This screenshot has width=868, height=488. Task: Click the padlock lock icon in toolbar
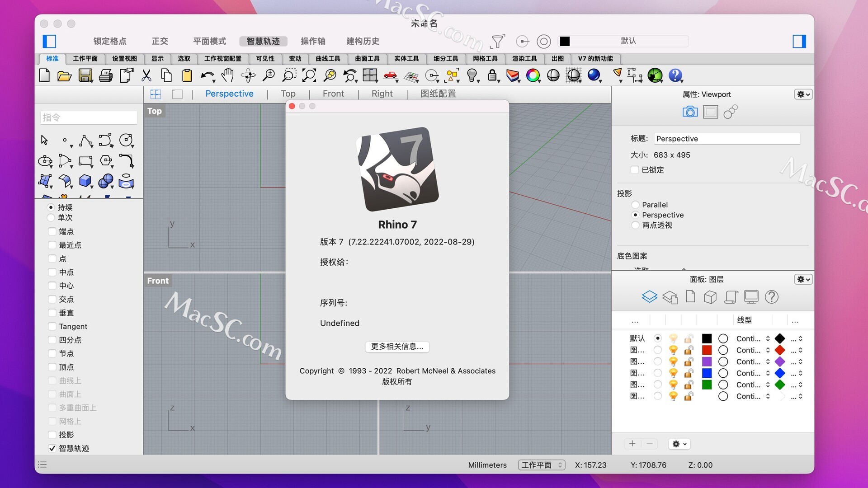coord(492,75)
